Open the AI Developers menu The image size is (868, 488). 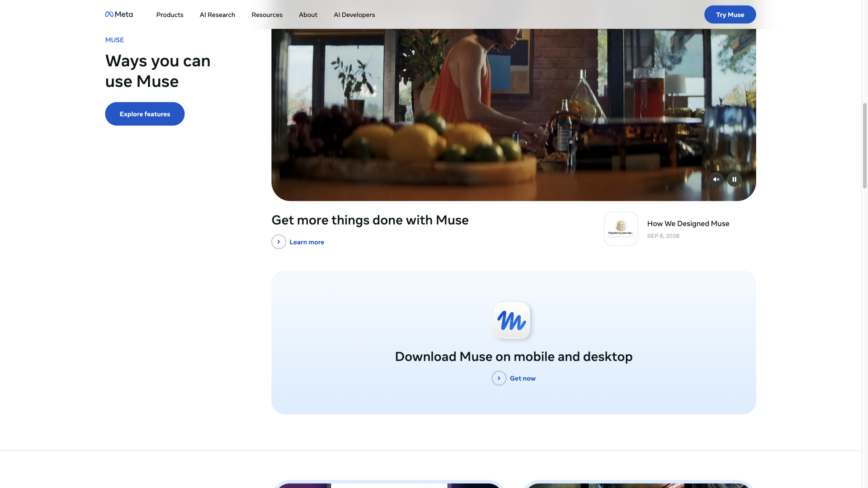(354, 14)
